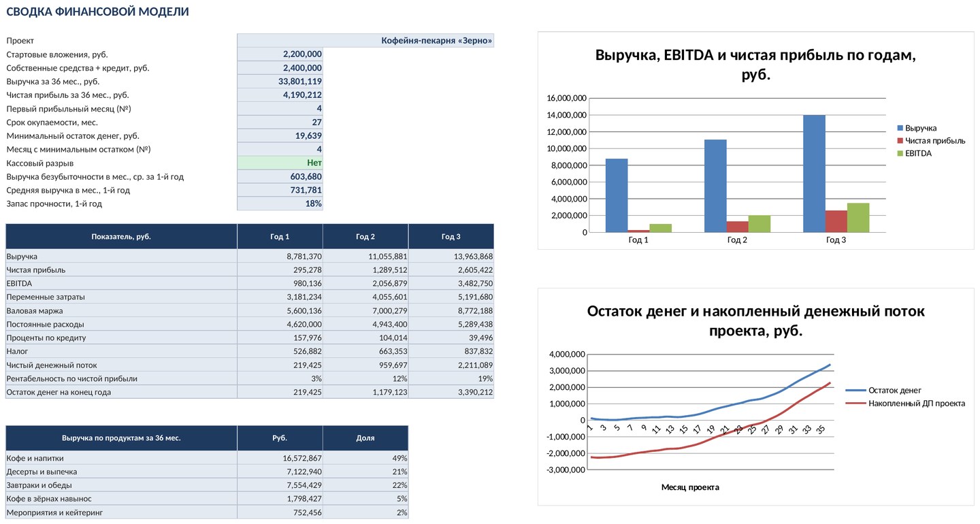The image size is (980, 524).
Task: Select Year 1 revenue cell 8,781,370
Action: pos(280,257)
